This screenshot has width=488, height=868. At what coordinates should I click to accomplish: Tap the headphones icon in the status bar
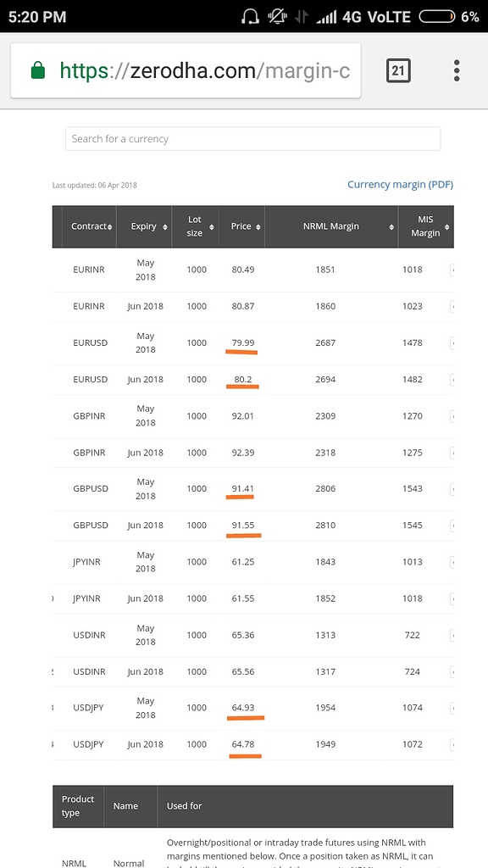(251, 16)
